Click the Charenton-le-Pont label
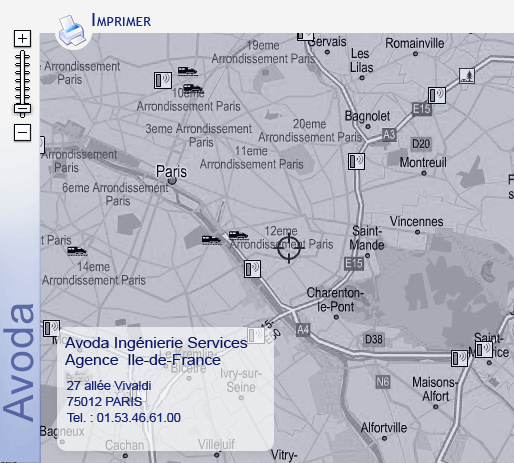 [x=335, y=300]
